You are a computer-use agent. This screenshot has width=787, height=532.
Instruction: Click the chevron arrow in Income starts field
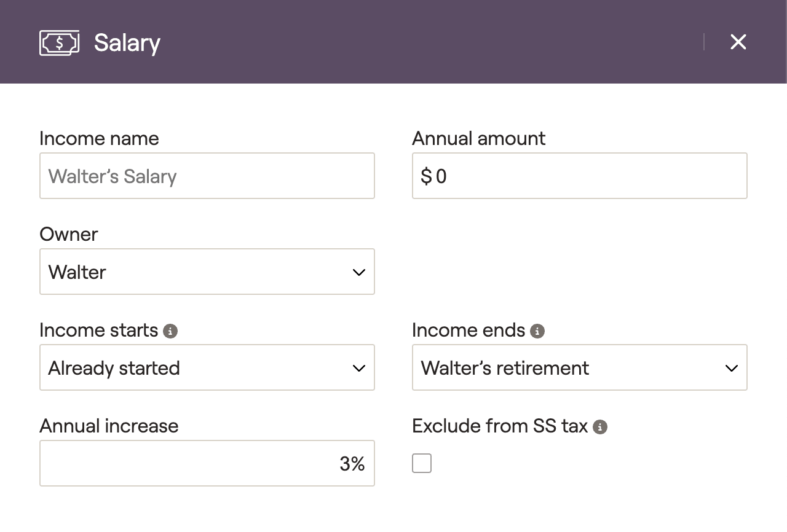coord(359,368)
